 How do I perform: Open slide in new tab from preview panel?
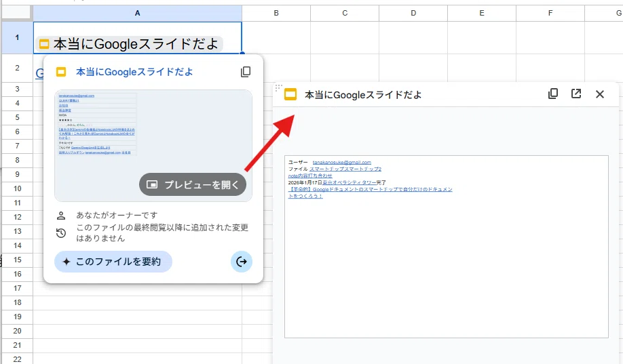(x=576, y=94)
